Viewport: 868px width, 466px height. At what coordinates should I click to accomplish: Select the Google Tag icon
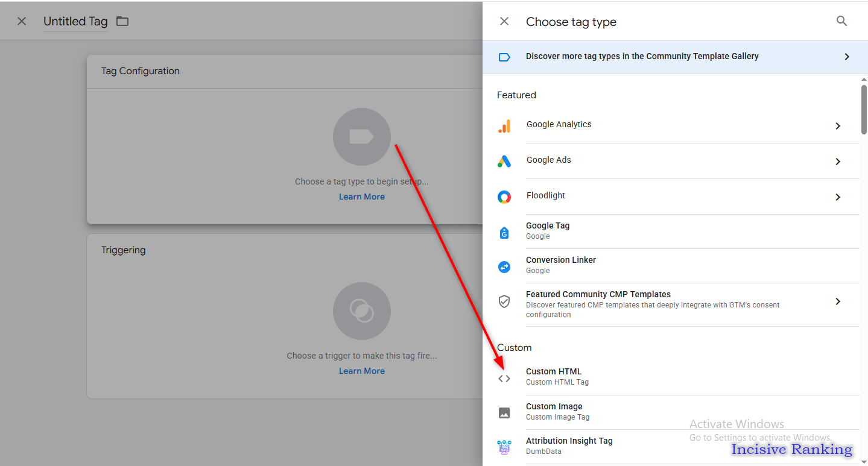(x=504, y=233)
